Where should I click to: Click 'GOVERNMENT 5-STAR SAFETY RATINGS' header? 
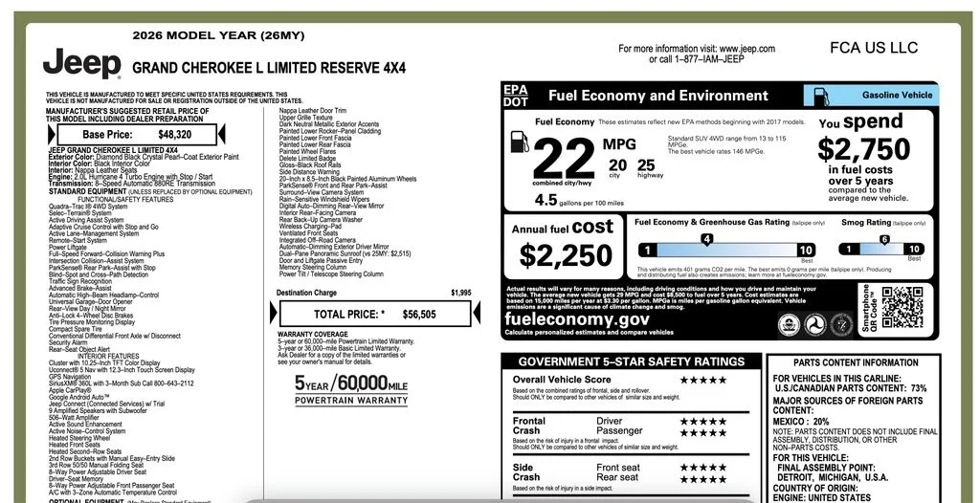click(632, 361)
